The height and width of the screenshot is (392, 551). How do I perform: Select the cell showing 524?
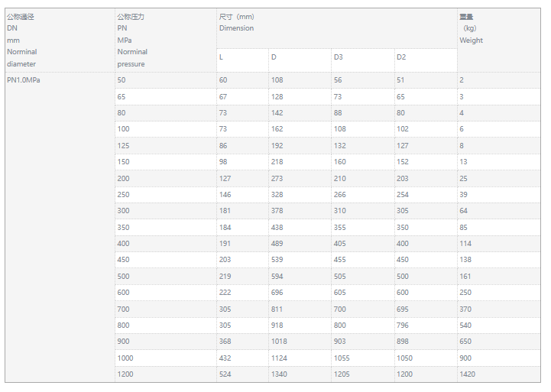coord(225,374)
